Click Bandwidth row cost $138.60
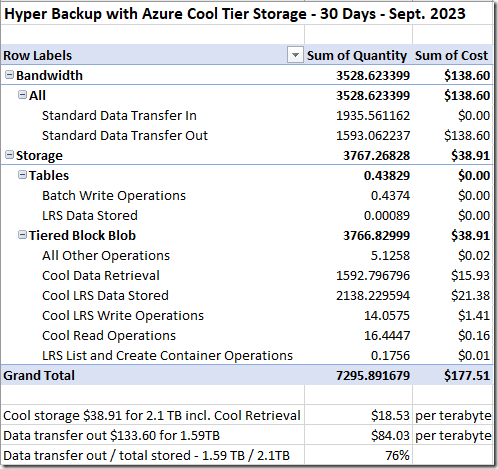The height and width of the screenshot is (469, 498). (467, 76)
